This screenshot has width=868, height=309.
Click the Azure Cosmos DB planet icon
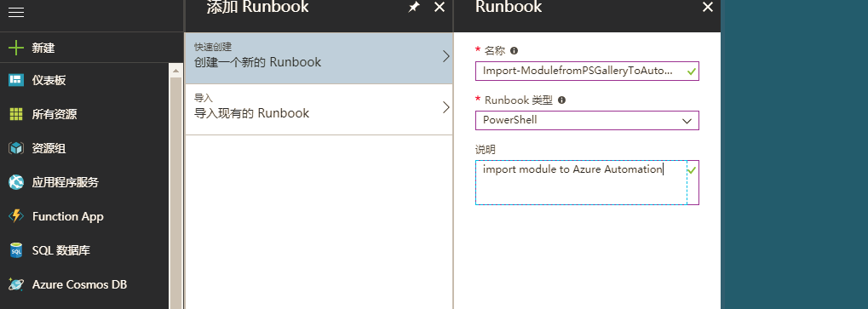tap(16, 284)
